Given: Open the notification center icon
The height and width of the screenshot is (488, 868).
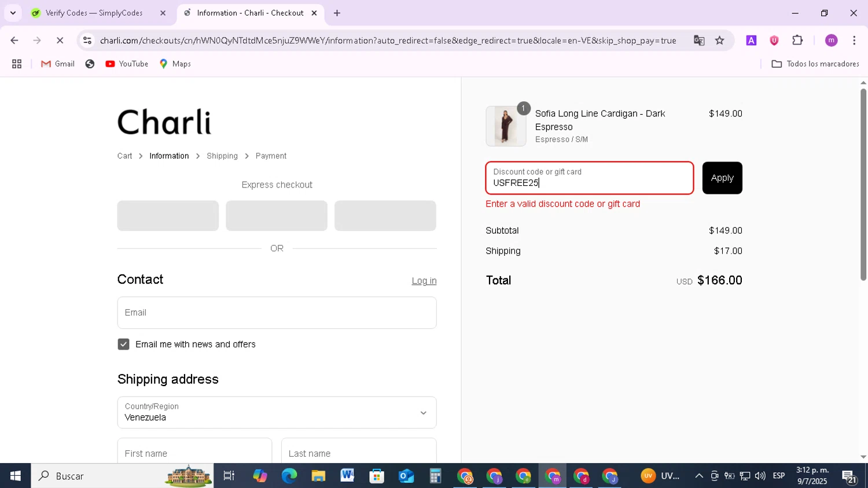Looking at the screenshot, I should coord(849,476).
